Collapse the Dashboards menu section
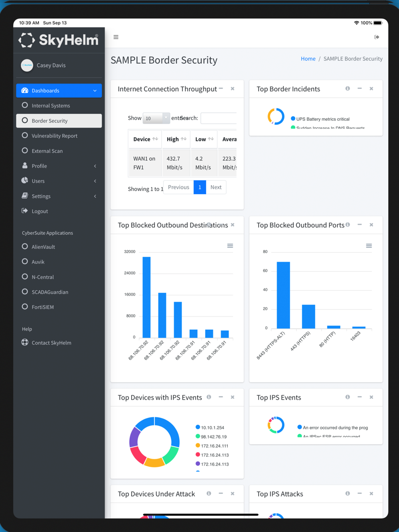Screen dimensions: 399x532 point(59,91)
